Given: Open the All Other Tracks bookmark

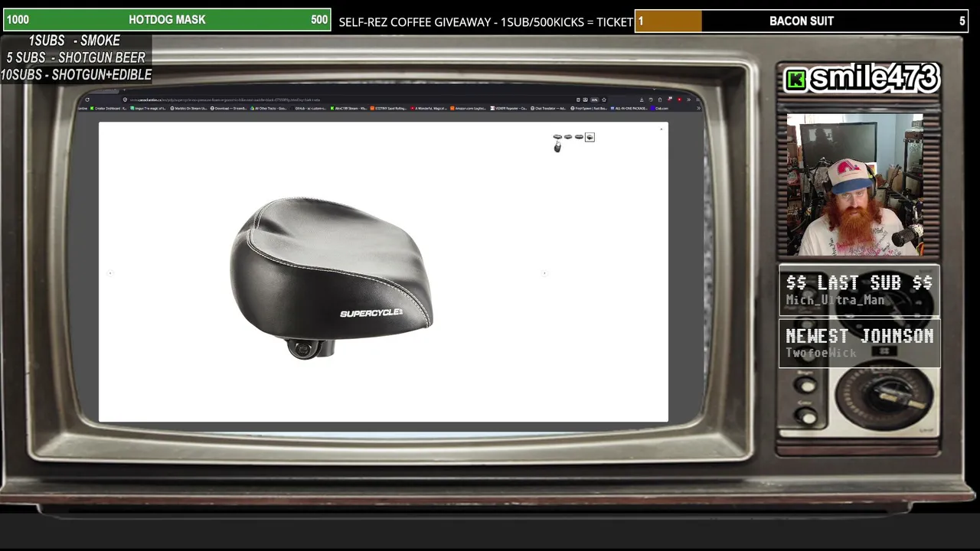Looking at the screenshot, I should (269, 108).
